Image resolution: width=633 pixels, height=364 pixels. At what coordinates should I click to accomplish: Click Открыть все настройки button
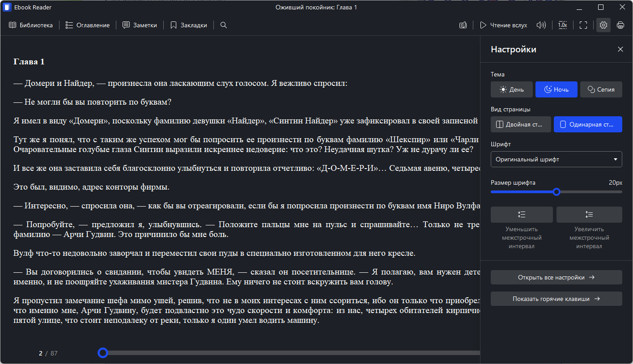[557, 277]
